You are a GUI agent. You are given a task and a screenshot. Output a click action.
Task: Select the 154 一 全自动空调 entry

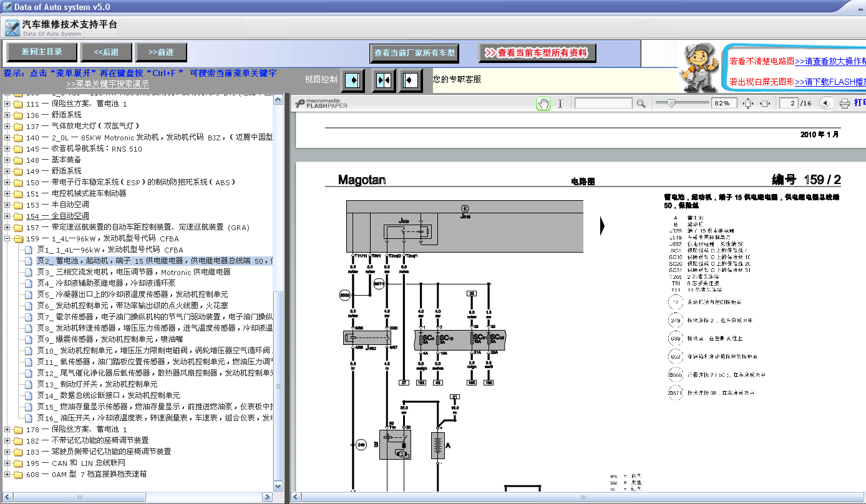pos(57,216)
